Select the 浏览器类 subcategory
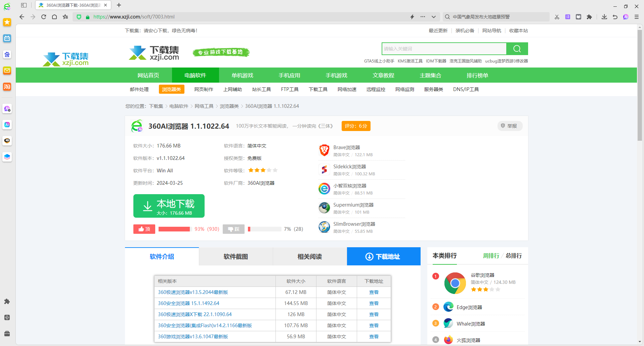Image resolution: width=644 pixels, height=346 pixels. coord(171,89)
